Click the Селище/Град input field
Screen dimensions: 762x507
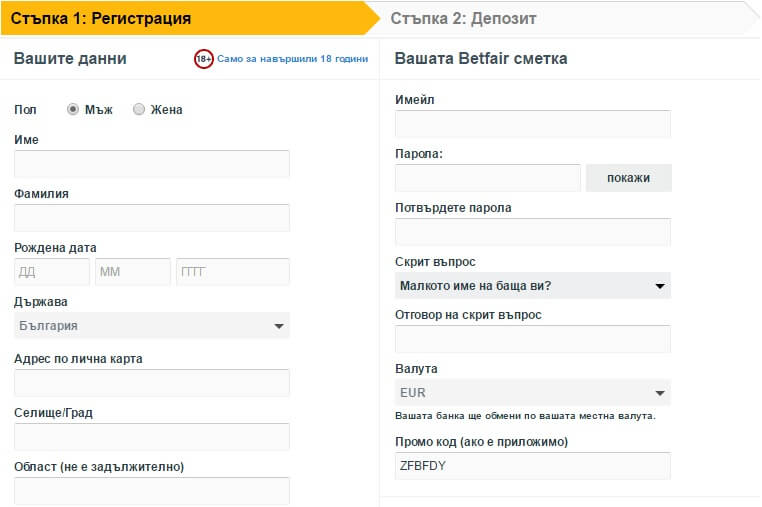click(152, 437)
